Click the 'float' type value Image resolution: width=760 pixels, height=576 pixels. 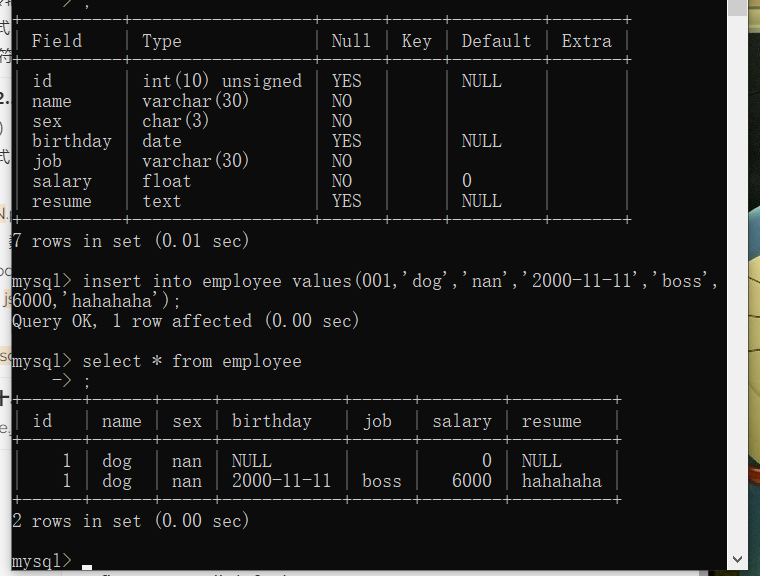[x=167, y=181]
